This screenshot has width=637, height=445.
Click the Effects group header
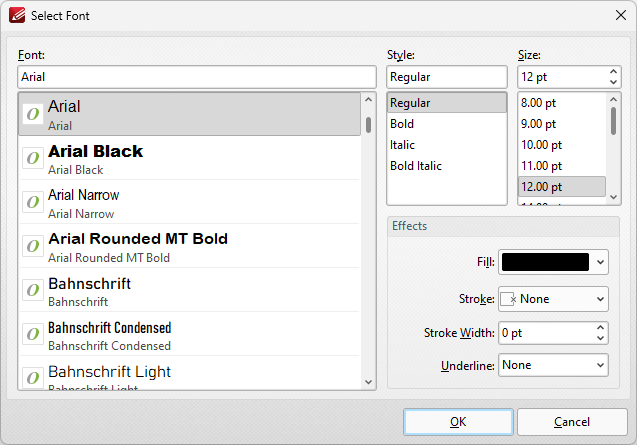pos(503,226)
